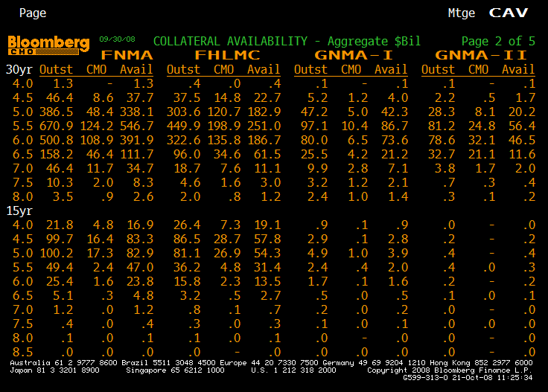The width and height of the screenshot is (548, 392).
Task: Click the 15yr 8.5 coupon row label
Action: [23, 353]
